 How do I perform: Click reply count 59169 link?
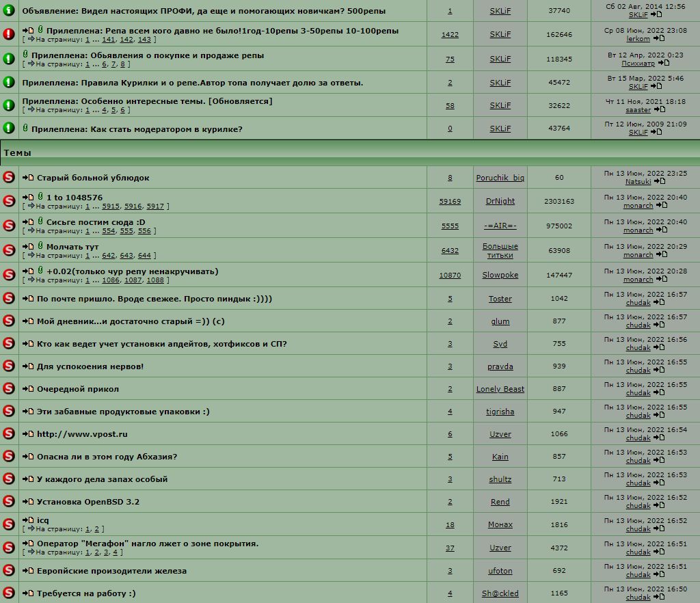450,201
